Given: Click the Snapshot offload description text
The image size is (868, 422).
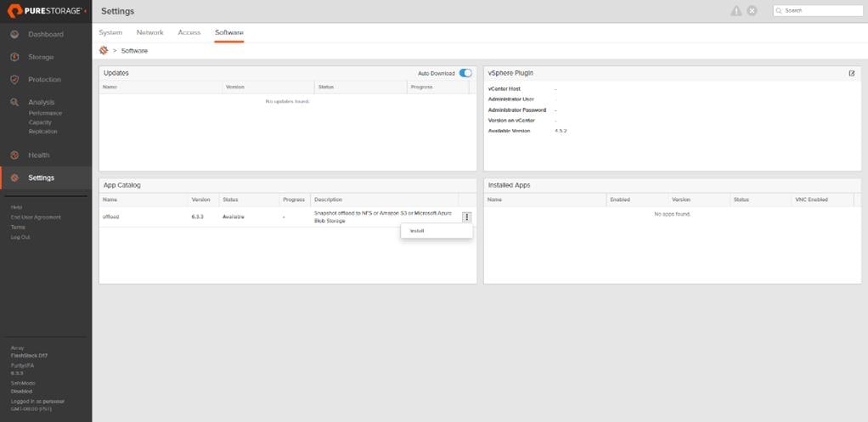Looking at the screenshot, I should [383, 217].
